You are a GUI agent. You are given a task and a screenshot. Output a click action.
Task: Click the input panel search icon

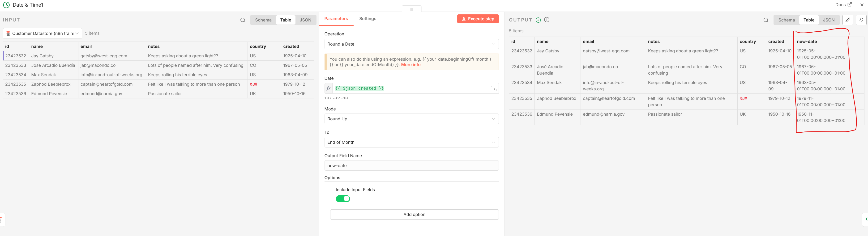click(243, 20)
